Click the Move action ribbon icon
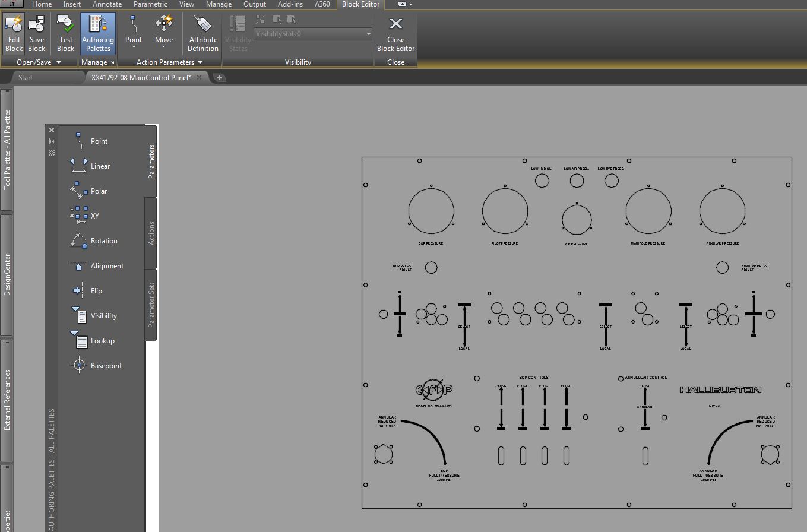Image resolution: width=807 pixels, height=532 pixels. (164, 24)
